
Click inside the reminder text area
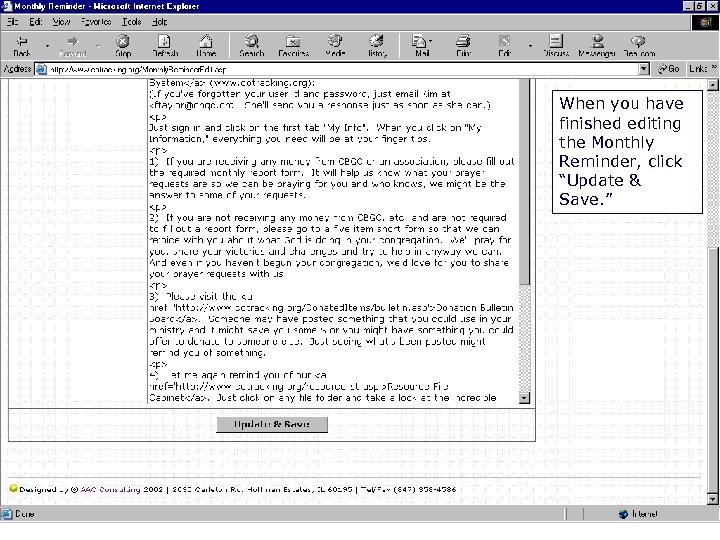(332, 241)
